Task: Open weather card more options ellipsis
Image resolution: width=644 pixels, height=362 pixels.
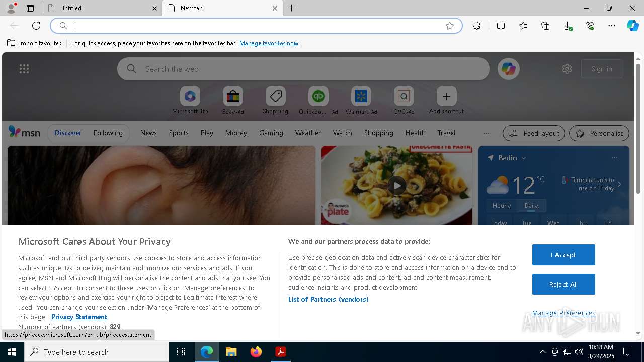Action: pos(614,158)
